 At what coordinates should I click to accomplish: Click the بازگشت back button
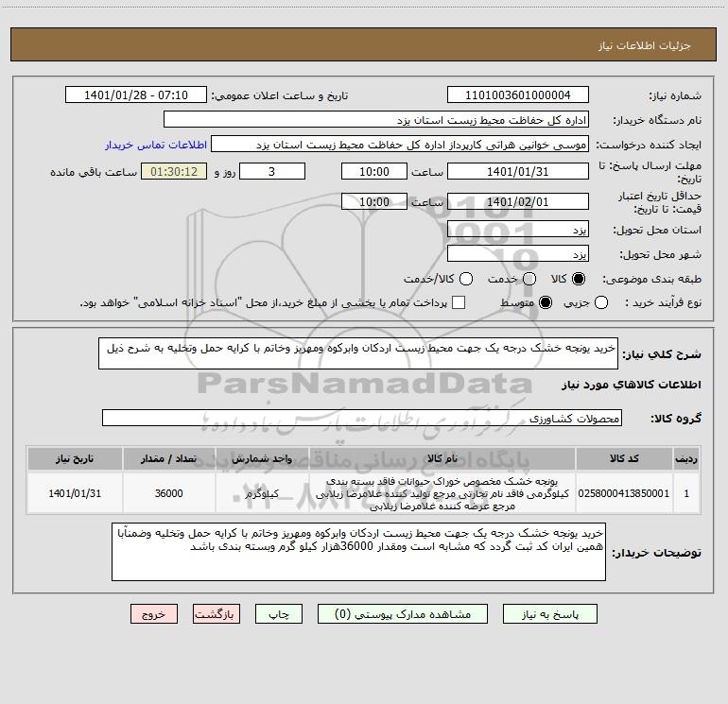point(217,614)
